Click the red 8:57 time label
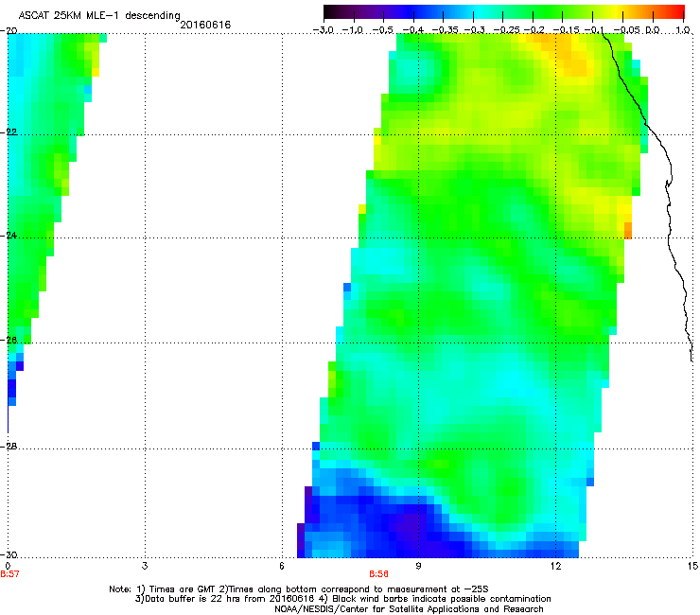The image size is (700, 615). (9, 574)
